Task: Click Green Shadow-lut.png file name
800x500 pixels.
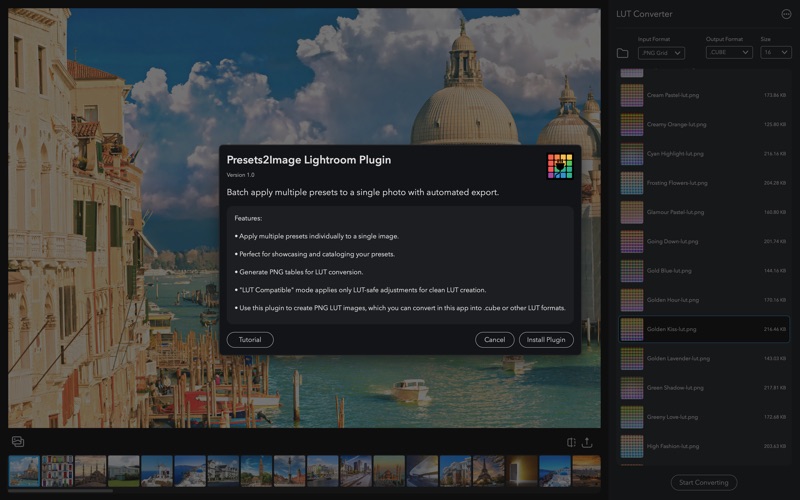Action: (x=675, y=388)
